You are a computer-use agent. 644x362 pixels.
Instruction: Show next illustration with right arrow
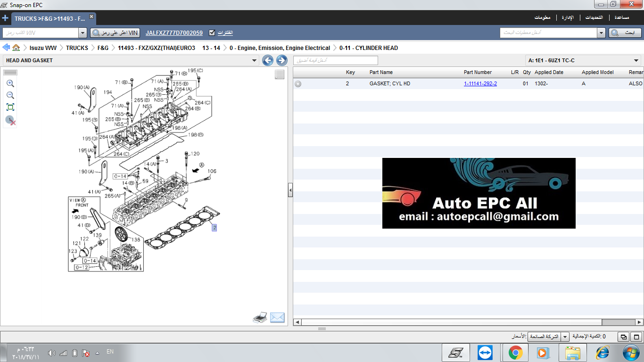(x=282, y=60)
